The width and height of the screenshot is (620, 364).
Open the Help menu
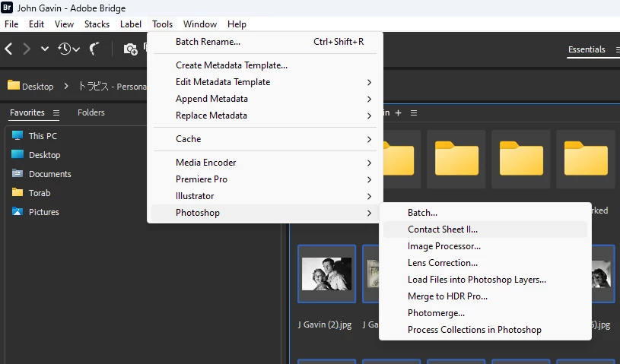[237, 24]
